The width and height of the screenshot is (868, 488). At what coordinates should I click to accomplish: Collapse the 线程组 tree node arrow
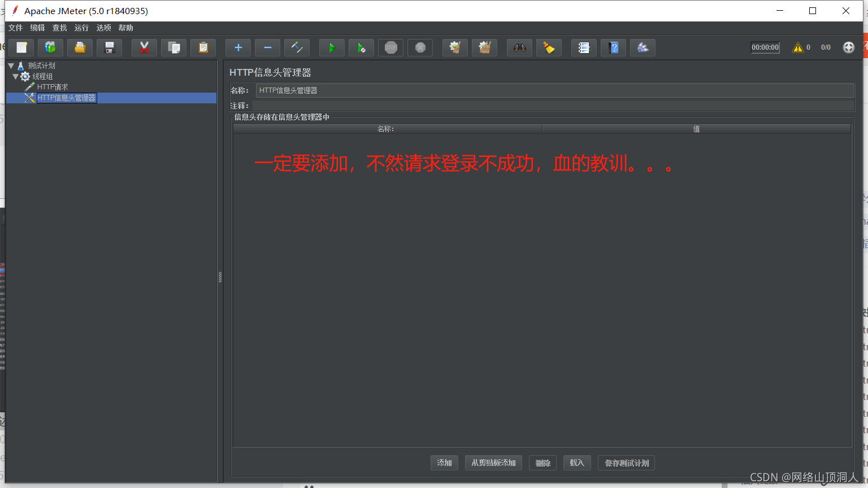point(15,76)
